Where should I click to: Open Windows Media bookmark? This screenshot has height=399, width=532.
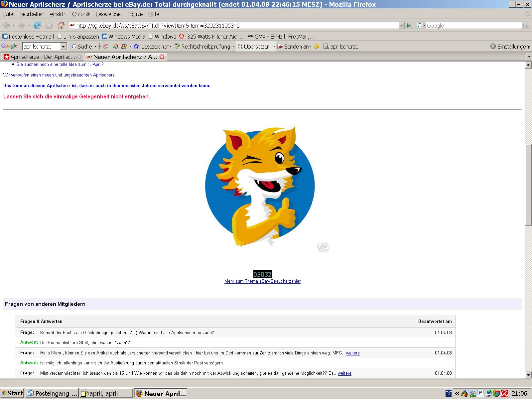(x=123, y=37)
